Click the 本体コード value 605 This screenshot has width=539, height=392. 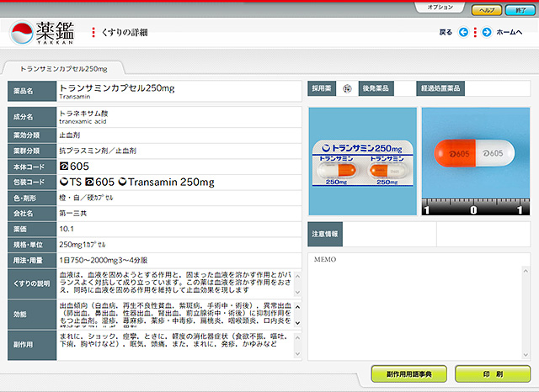click(74, 167)
